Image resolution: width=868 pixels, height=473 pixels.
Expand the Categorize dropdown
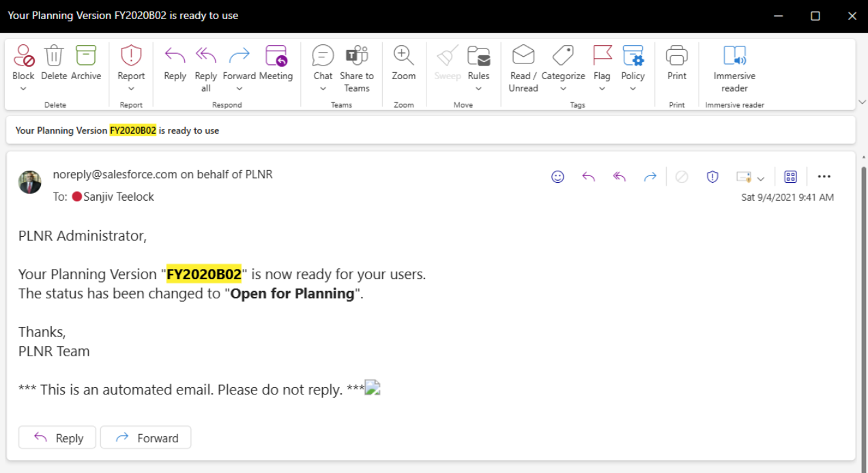click(x=563, y=89)
